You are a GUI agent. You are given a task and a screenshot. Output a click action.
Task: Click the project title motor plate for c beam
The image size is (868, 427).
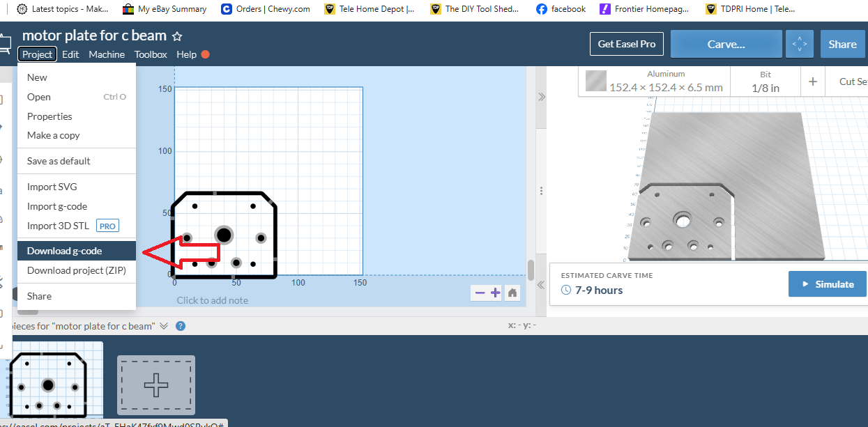click(94, 36)
